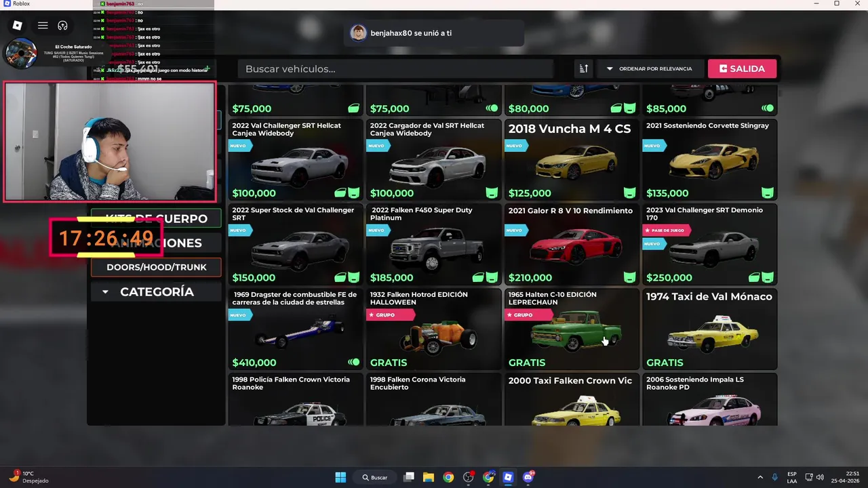Open the hamburger menu beside Roblox logo
This screenshot has height=488, width=868.
click(x=43, y=26)
